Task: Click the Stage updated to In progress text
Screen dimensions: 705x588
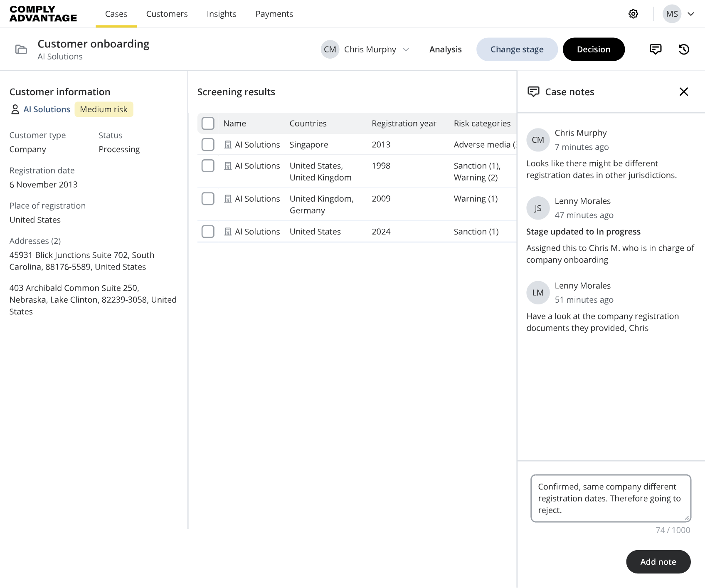Action: pos(583,232)
